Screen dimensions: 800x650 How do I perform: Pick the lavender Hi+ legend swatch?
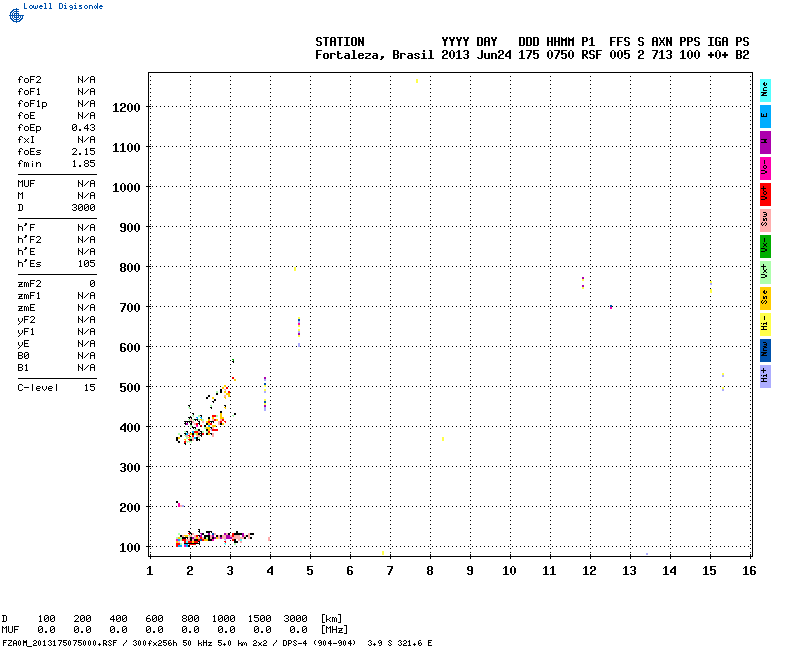pyautogui.click(x=765, y=377)
